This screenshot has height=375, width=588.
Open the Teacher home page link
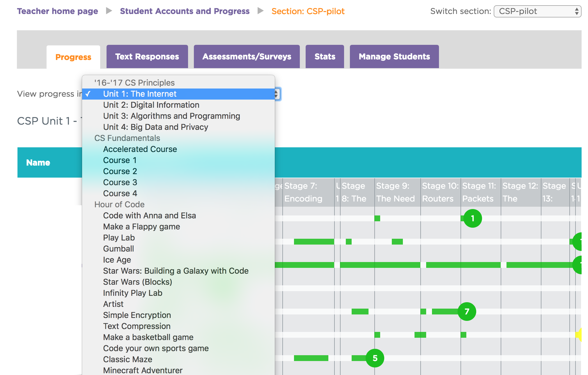pyautogui.click(x=57, y=11)
